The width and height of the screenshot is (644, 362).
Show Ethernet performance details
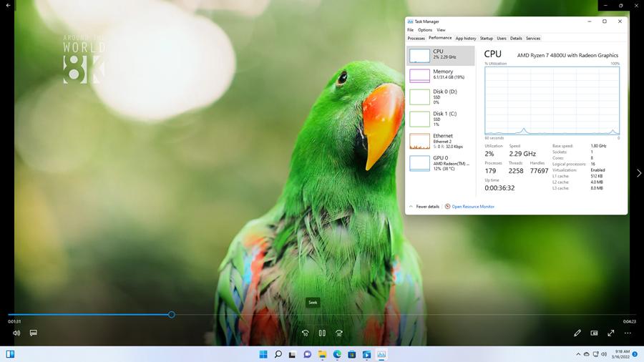441,141
